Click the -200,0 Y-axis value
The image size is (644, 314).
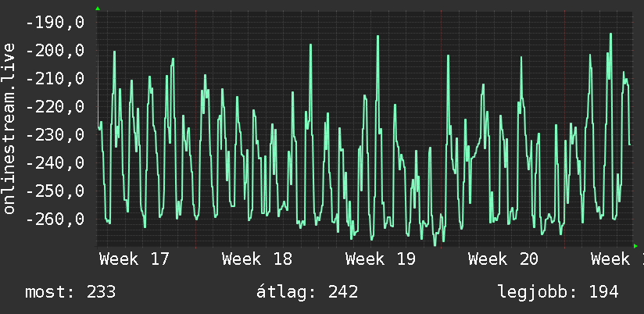(55, 51)
